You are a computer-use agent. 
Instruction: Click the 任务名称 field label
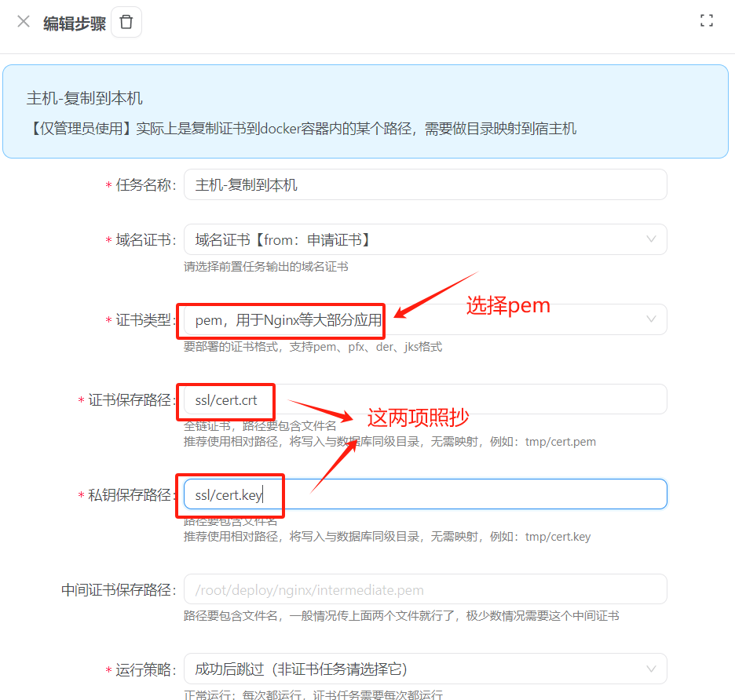pyautogui.click(x=144, y=185)
